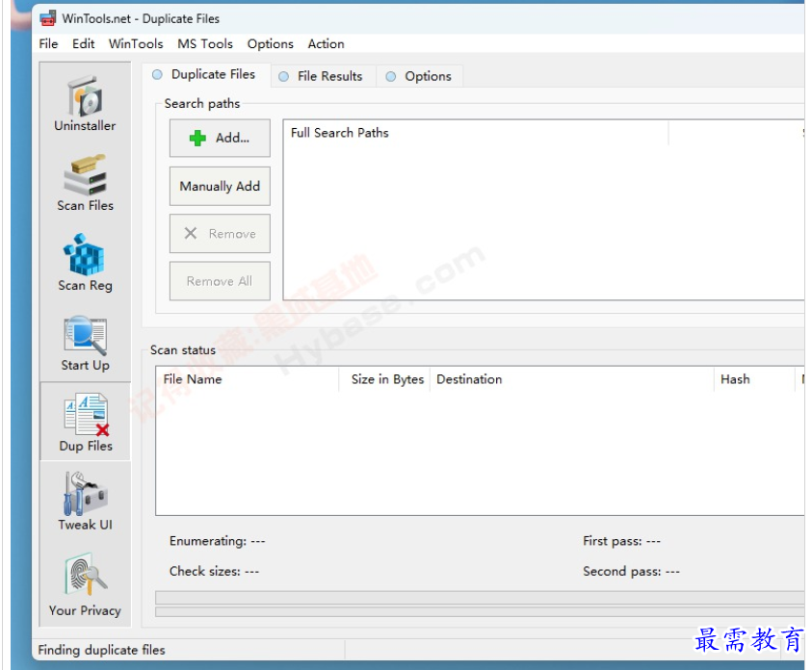Image resolution: width=812 pixels, height=670 pixels.
Task: Click the WinTools.net title bar app icon
Action: click(48, 18)
